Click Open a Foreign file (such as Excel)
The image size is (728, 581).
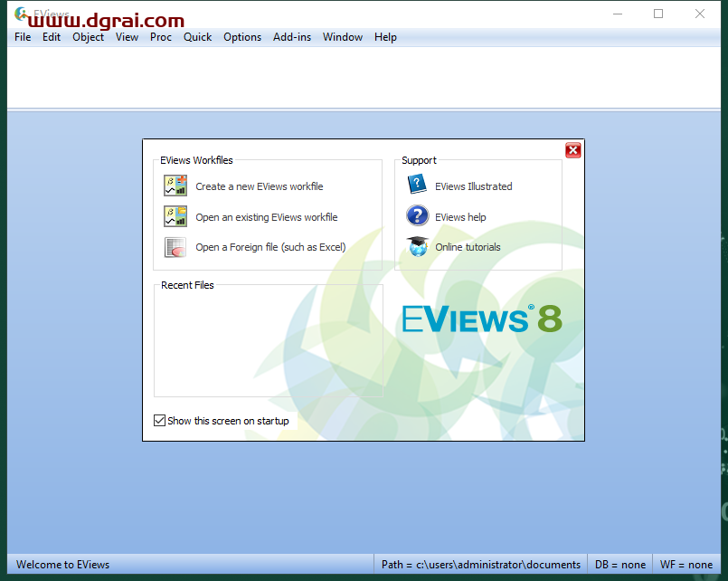click(270, 247)
